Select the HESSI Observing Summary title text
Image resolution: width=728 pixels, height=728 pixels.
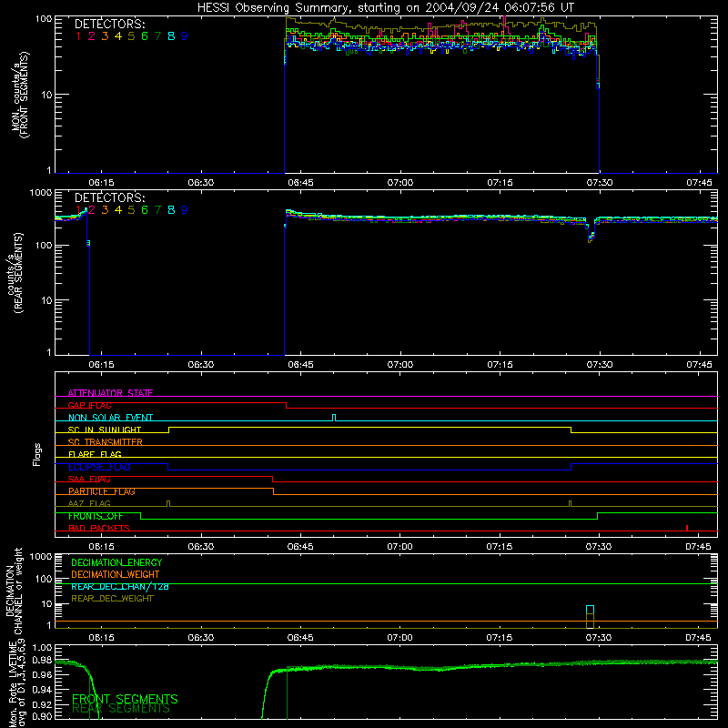pos(386,8)
